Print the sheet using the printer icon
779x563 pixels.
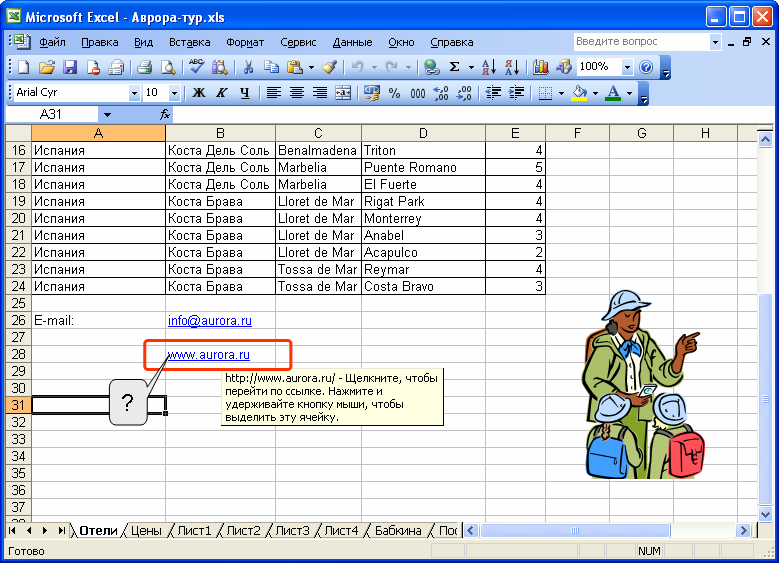click(144, 67)
